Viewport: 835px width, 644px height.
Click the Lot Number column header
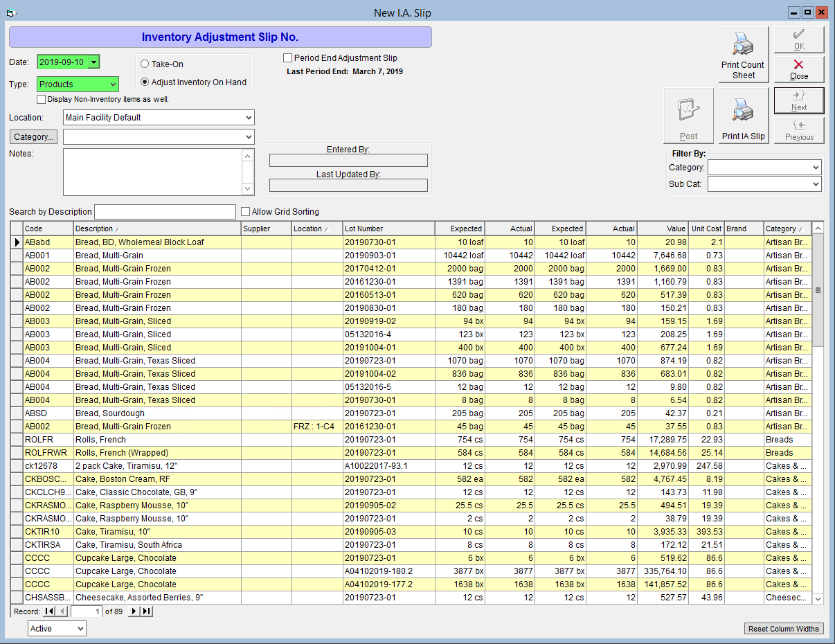pos(389,229)
